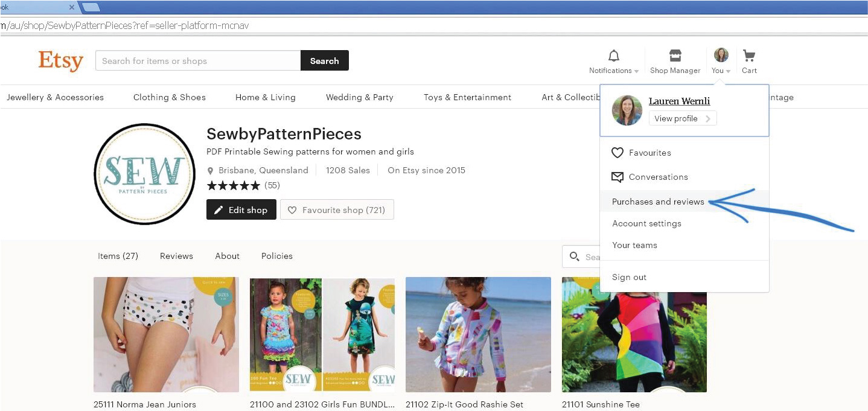Collapse the You account dropdown

pyautogui.click(x=721, y=61)
